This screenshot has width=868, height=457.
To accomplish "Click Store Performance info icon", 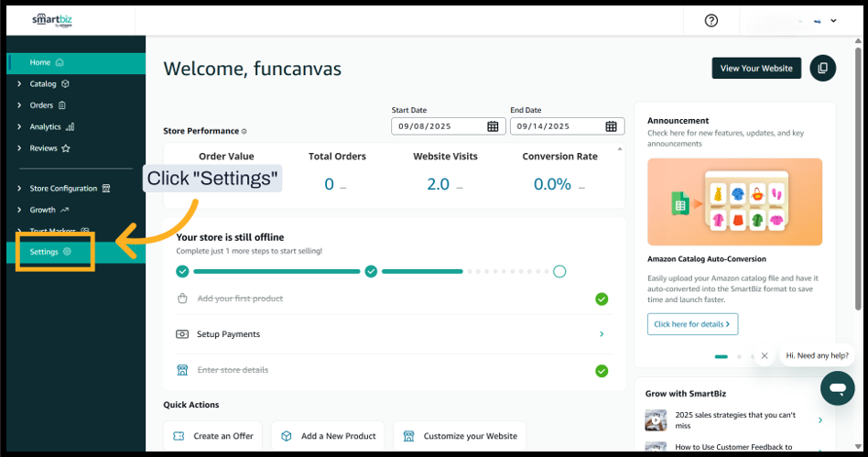I will coord(244,132).
